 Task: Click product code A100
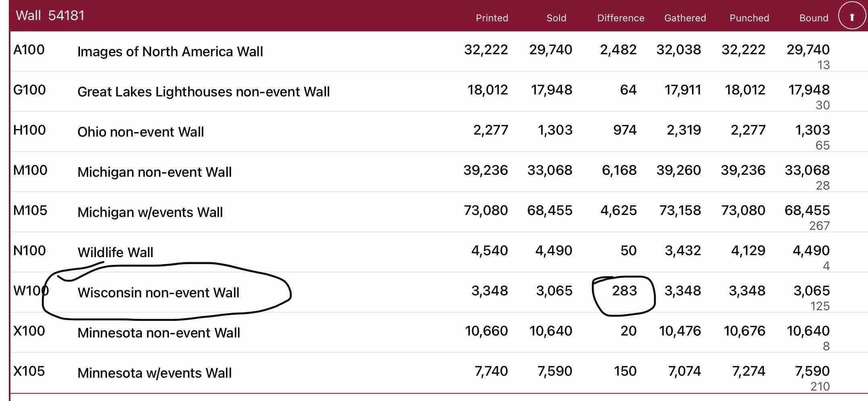[29, 50]
